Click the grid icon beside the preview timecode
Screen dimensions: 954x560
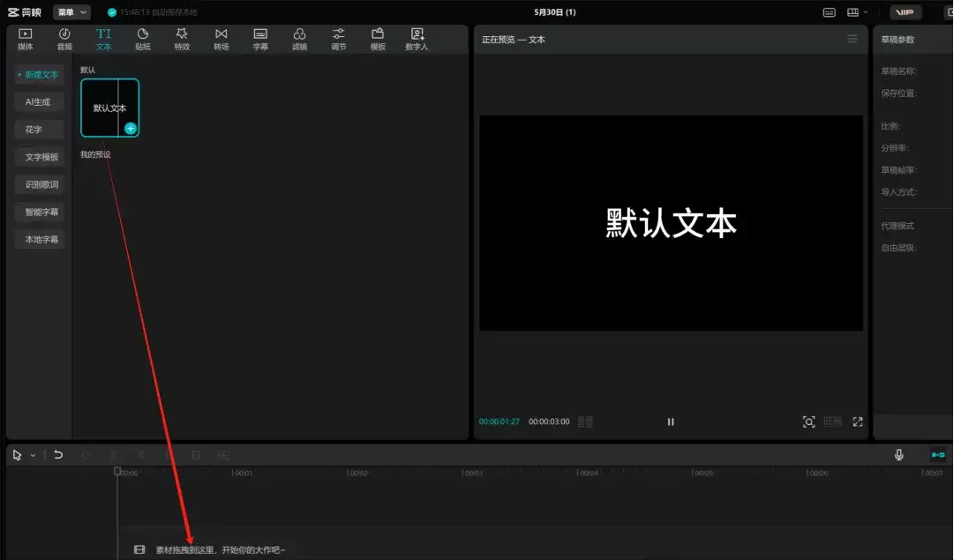point(585,422)
